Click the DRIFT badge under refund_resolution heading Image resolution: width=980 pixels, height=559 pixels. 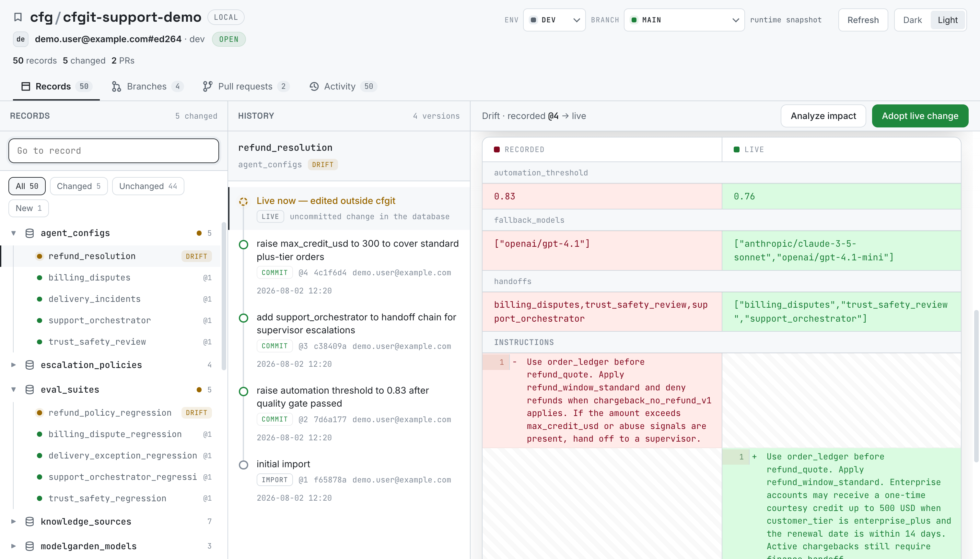(323, 165)
